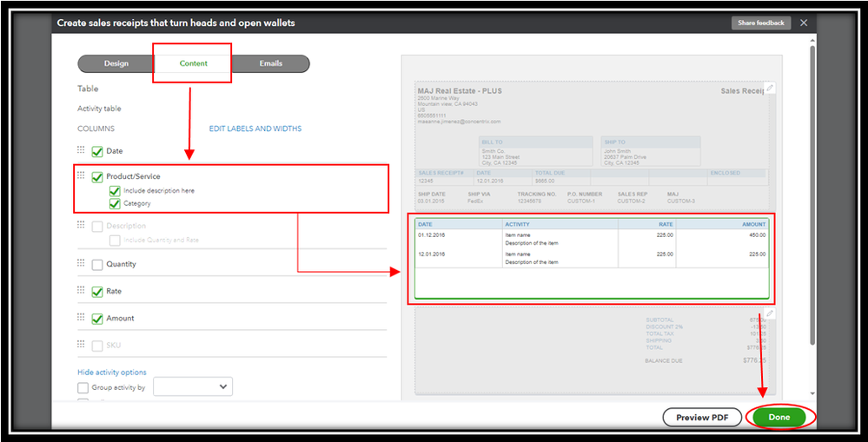868x442 pixels.
Task: Click the drag handle beside Quantity column
Action: tap(81, 263)
